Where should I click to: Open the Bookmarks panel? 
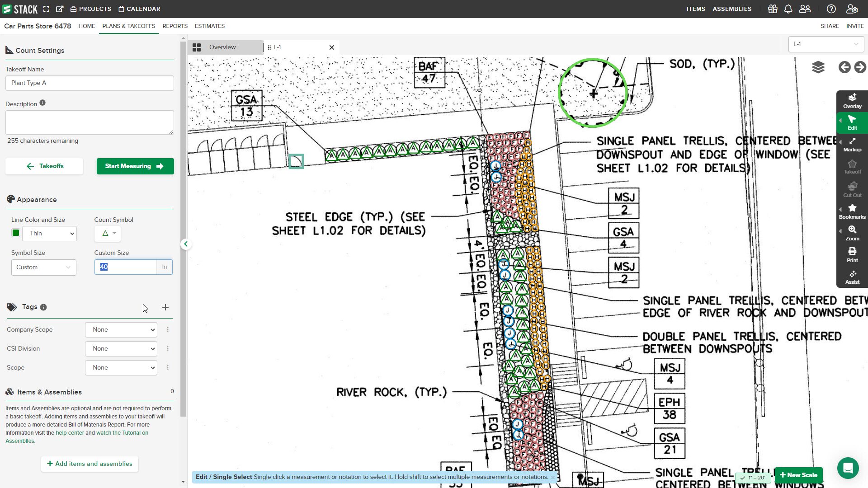coord(852,211)
